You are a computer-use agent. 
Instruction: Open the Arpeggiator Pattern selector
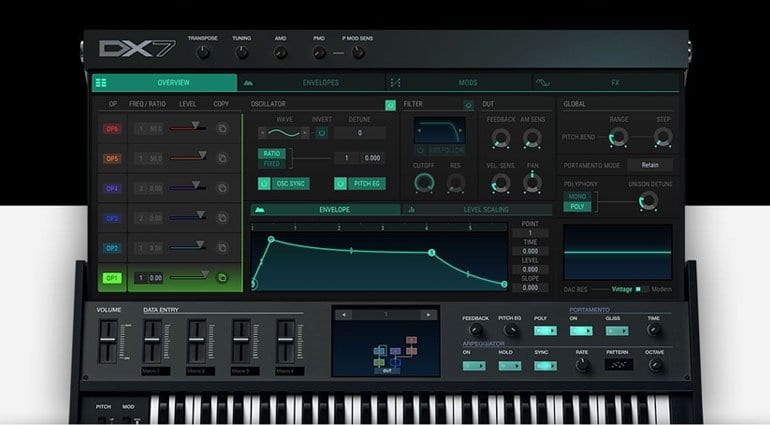point(618,365)
